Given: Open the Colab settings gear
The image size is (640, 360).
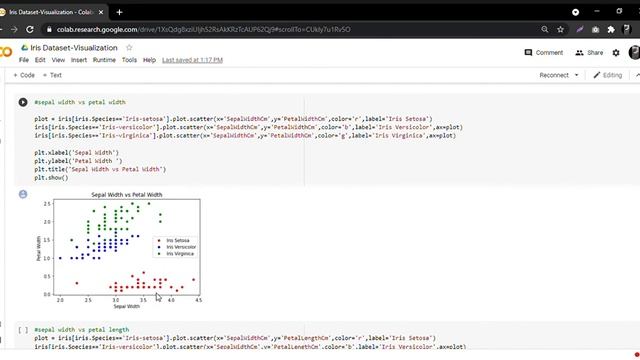Looking at the screenshot, I should (x=616, y=53).
